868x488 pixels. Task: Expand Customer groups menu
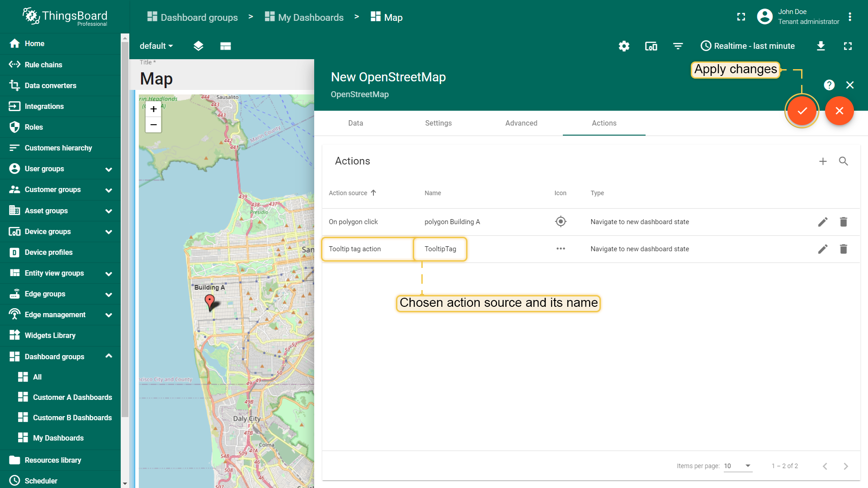pos(61,189)
